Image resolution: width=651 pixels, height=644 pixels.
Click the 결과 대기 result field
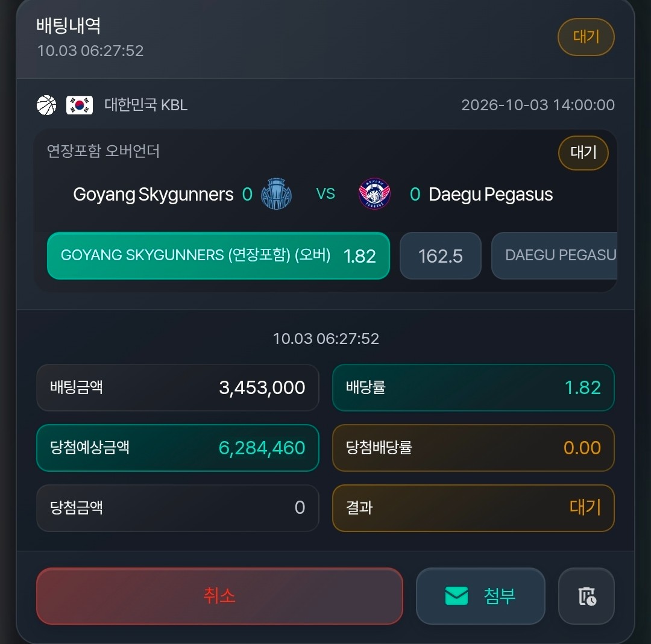(473, 508)
